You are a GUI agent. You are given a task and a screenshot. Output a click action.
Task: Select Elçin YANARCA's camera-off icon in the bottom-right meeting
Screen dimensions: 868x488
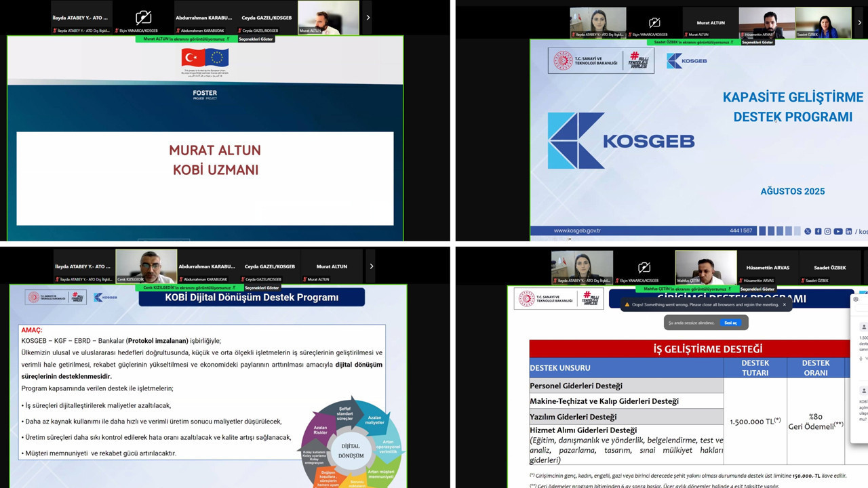click(644, 267)
